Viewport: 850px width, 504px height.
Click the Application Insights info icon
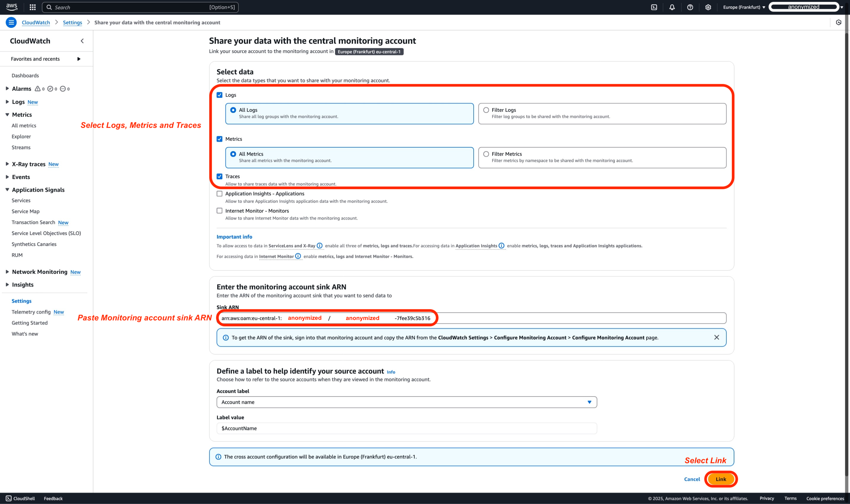coord(501,246)
